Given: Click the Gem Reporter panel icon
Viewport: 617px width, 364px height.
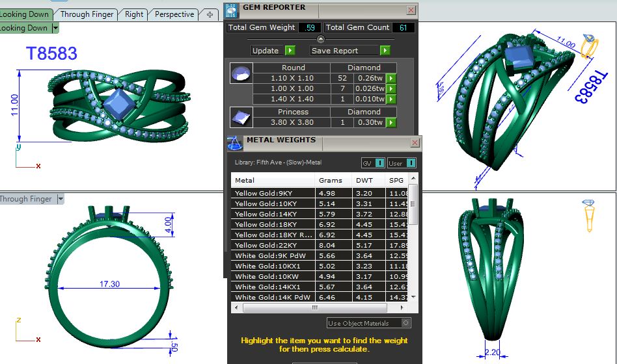Looking at the screenshot, I should click(231, 9).
